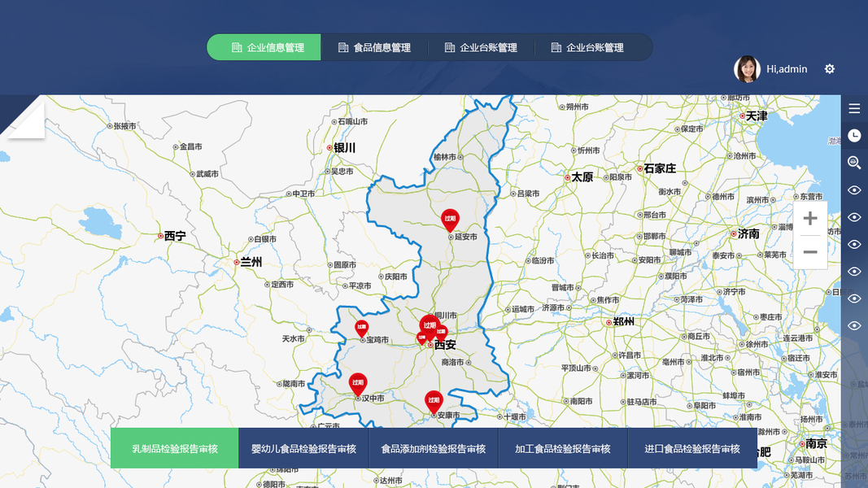Click the 太原 city label
868x488 pixels.
(582, 177)
